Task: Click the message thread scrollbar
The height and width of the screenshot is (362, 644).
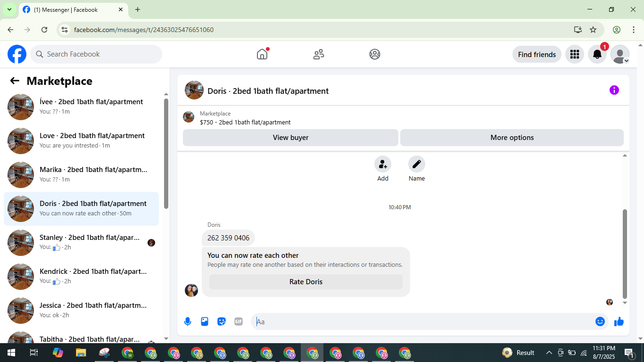Action: click(625, 254)
